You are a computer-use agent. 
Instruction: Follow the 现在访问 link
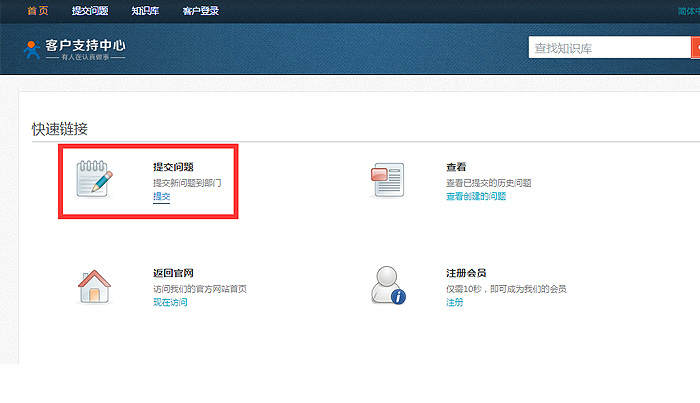coord(169,303)
